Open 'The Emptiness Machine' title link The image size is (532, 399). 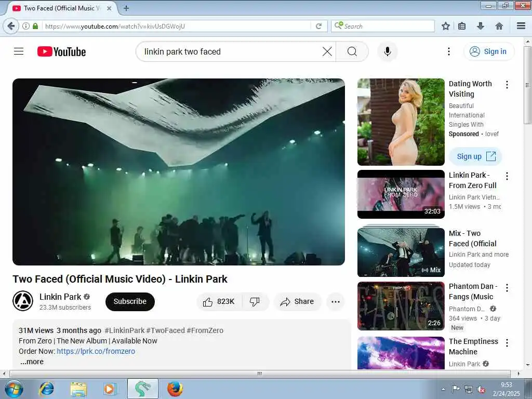coord(473,347)
